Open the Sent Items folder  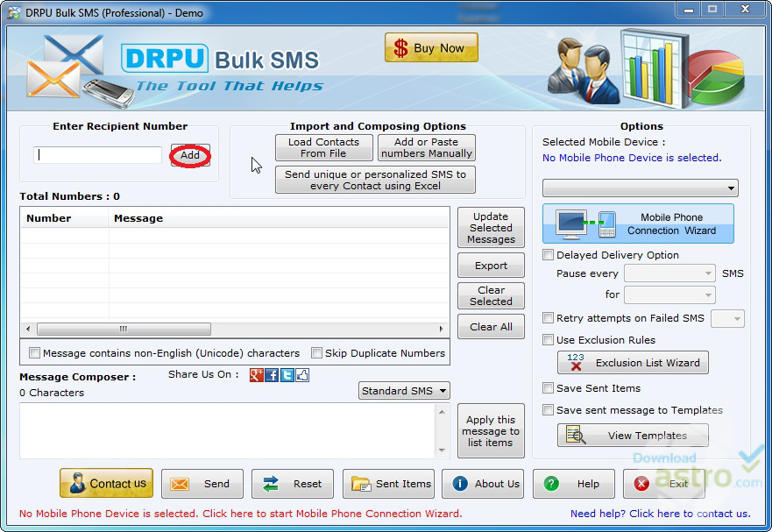[388, 484]
